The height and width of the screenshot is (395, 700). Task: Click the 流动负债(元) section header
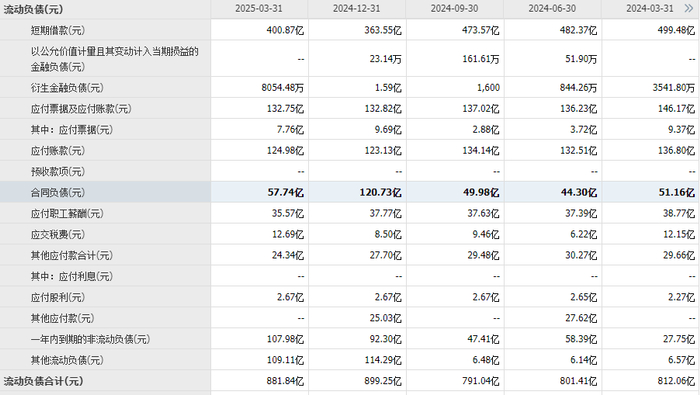pyautogui.click(x=33, y=9)
